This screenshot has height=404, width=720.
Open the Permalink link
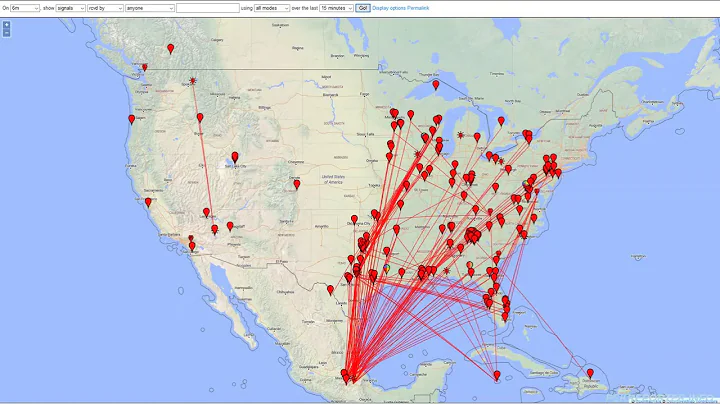pos(418,8)
